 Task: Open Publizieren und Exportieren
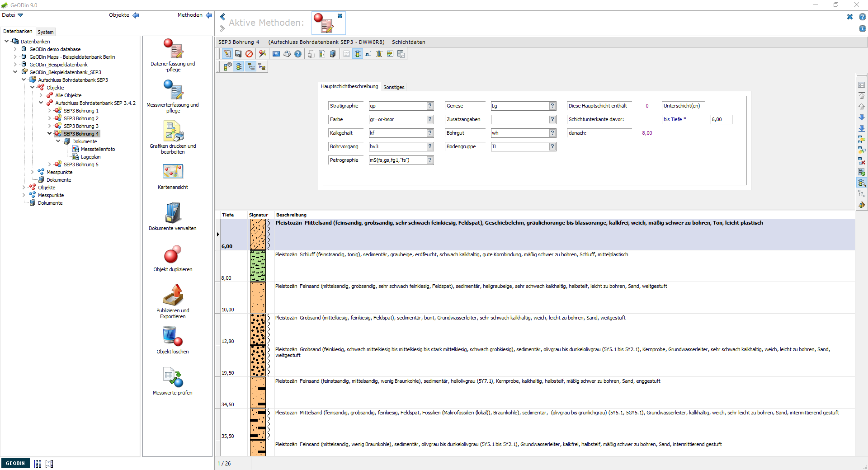coord(173,301)
